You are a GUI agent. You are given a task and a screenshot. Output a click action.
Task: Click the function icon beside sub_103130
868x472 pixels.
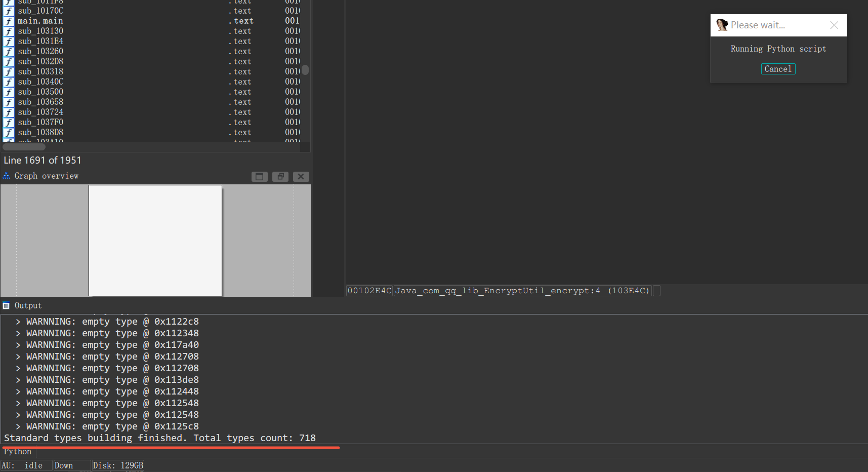pyautogui.click(x=9, y=31)
